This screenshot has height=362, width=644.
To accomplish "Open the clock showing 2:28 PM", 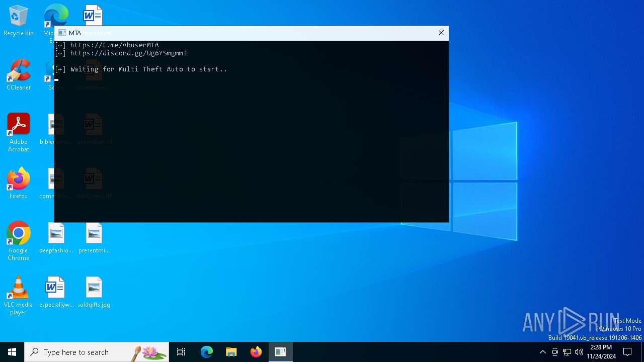I will (601, 352).
